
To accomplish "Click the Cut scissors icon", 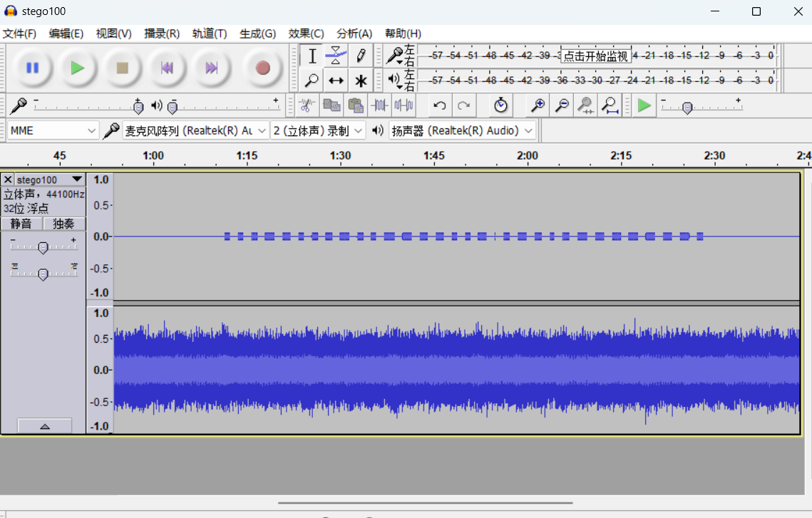I will 307,105.
